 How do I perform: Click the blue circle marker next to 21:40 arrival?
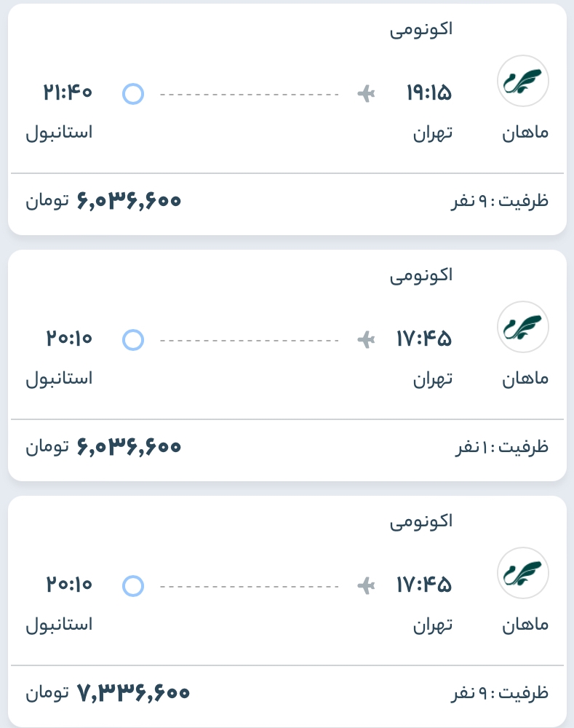pos(133,93)
